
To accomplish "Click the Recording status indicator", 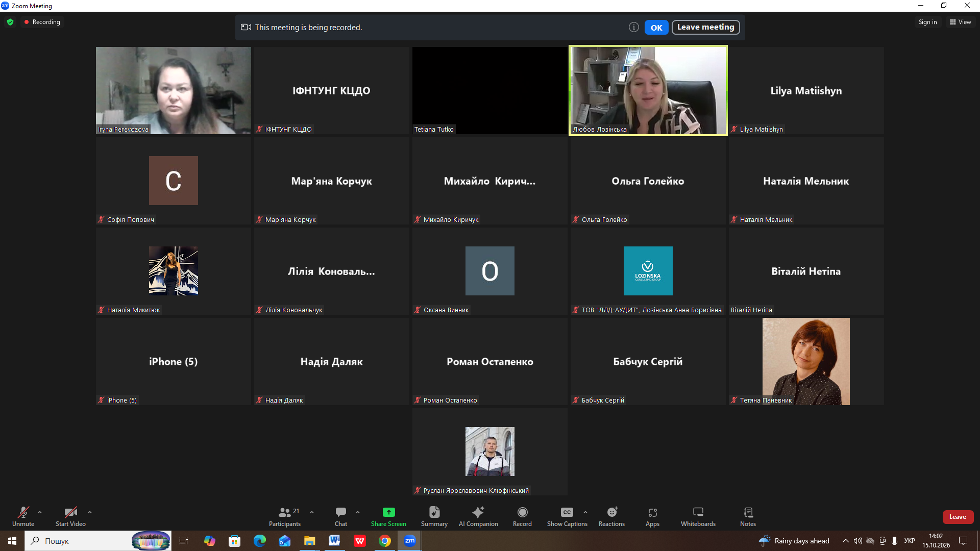I will [x=42, y=22].
